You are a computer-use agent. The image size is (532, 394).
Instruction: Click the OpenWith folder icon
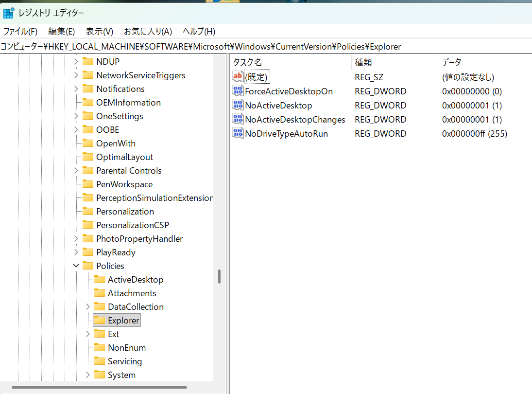coord(88,143)
